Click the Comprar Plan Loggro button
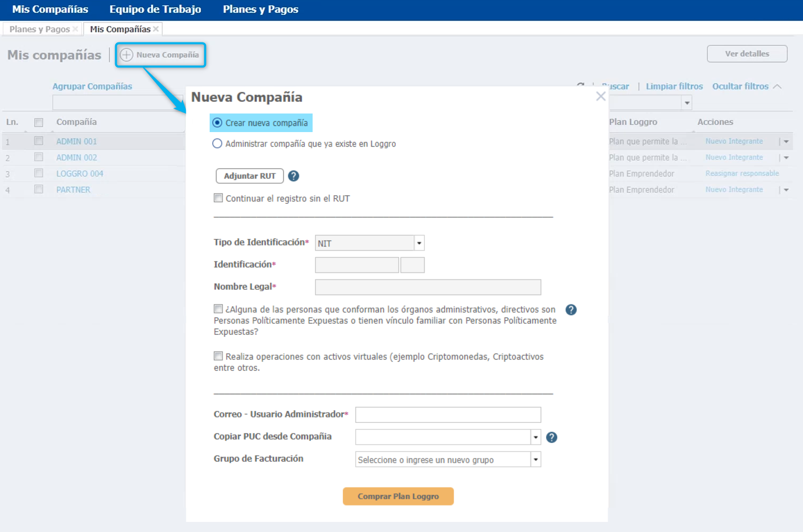The image size is (803, 532). 398,496
